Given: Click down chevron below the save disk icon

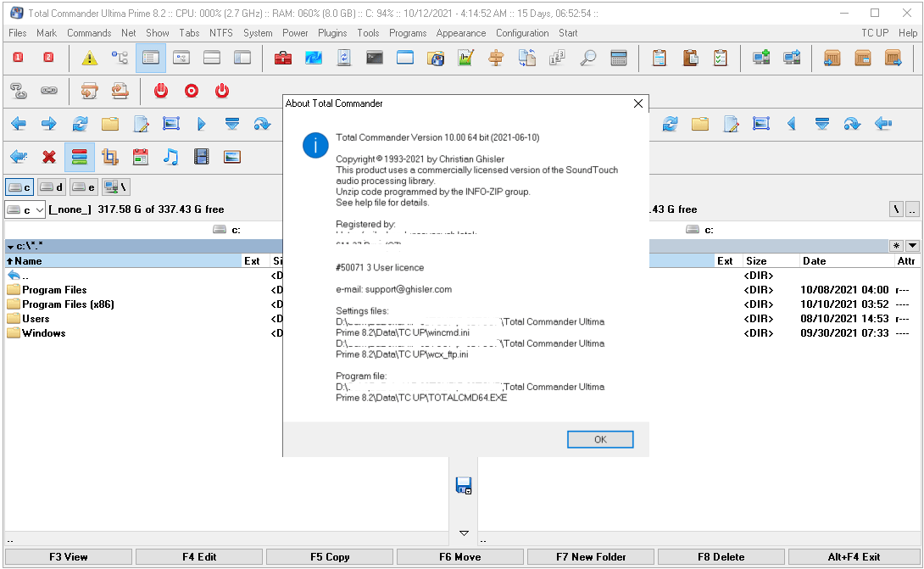Looking at the screenshot, I should 464,533.
